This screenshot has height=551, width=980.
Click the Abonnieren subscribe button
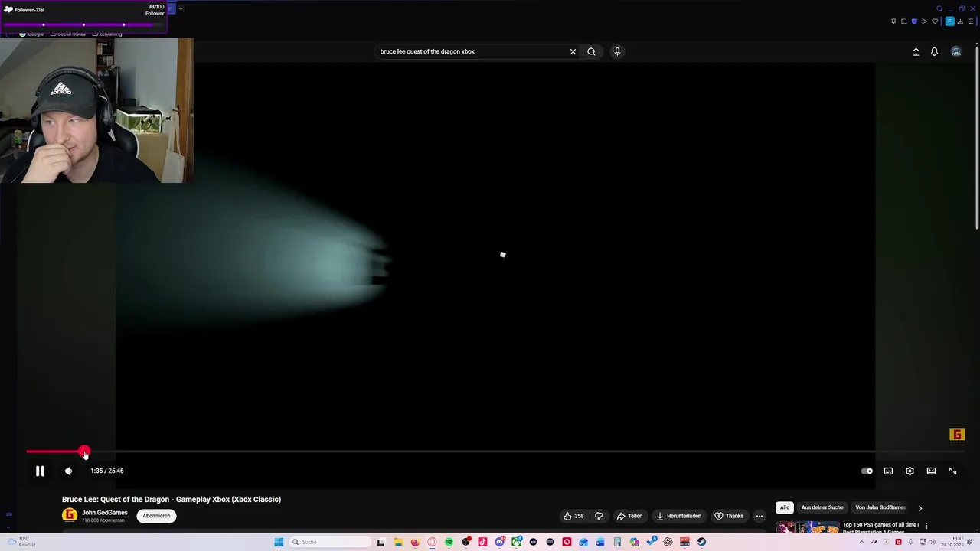(x=156, y=516)
